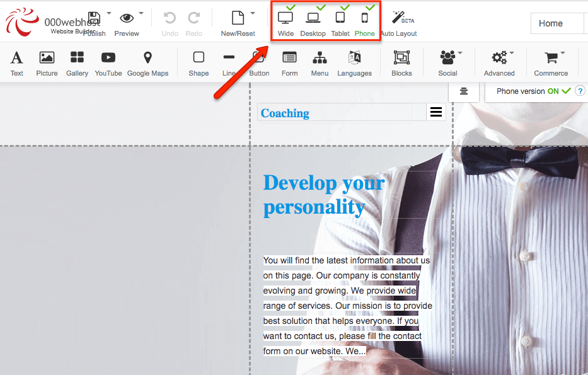The image size is (588, 375).
Task: Open the Preview eye icon
Action: pos(127,18)
